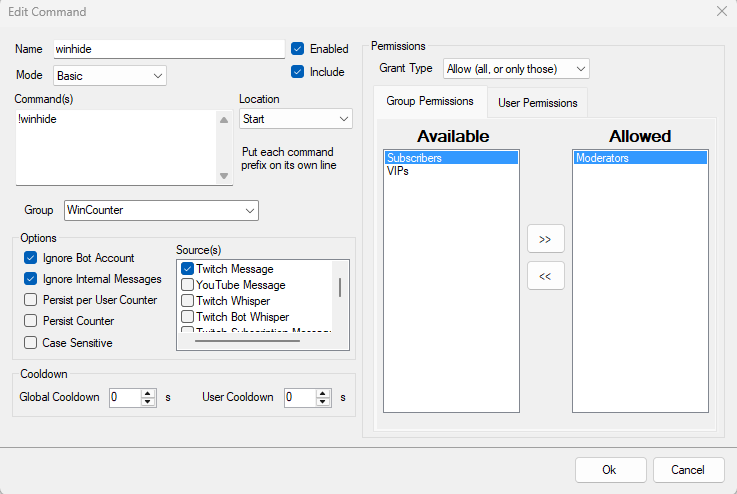Screen dimensions: 737x494
Task: Decrease Global Cooldown with down arrow
Action: (x=148, y=401)
